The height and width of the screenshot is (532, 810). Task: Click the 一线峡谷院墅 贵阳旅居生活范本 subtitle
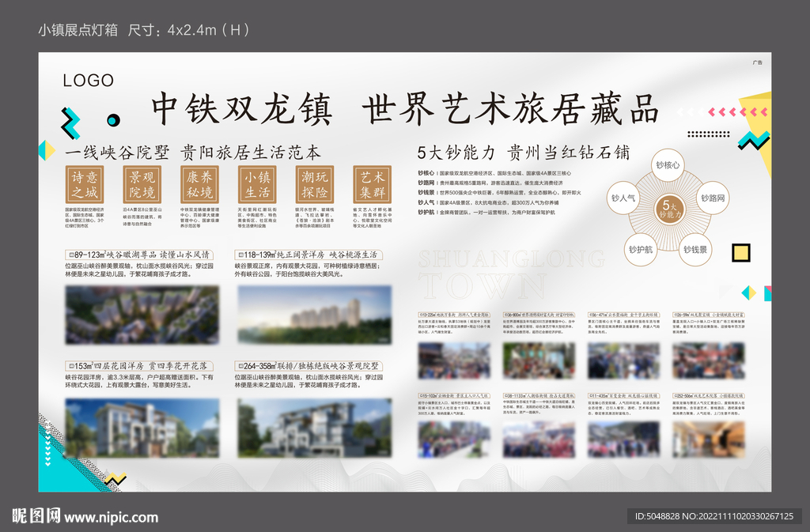tap(193, 153)
